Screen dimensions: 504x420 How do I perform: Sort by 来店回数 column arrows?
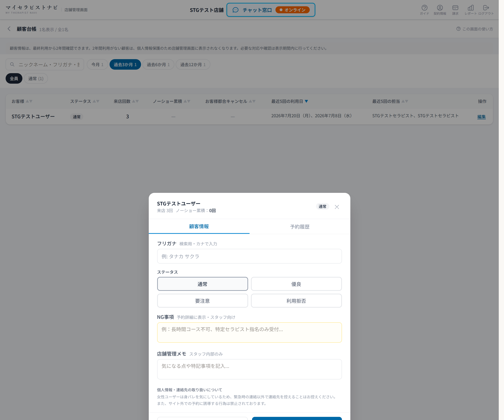click(135, 101)
